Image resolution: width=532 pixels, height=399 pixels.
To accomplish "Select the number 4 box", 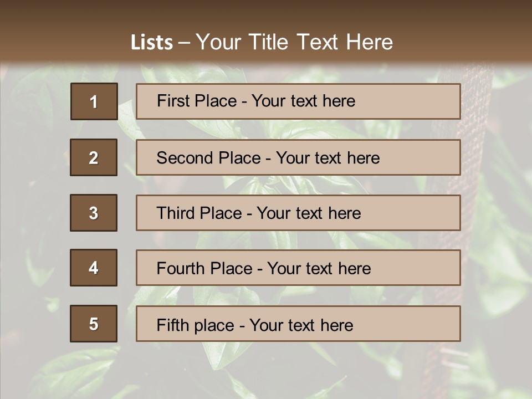I will tap(93, 268).
